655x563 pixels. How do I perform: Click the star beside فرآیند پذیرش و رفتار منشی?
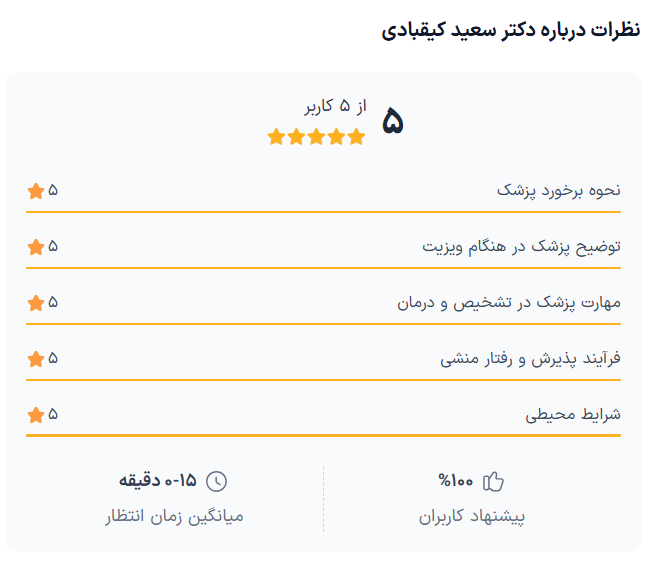click(x=36, y=358)
